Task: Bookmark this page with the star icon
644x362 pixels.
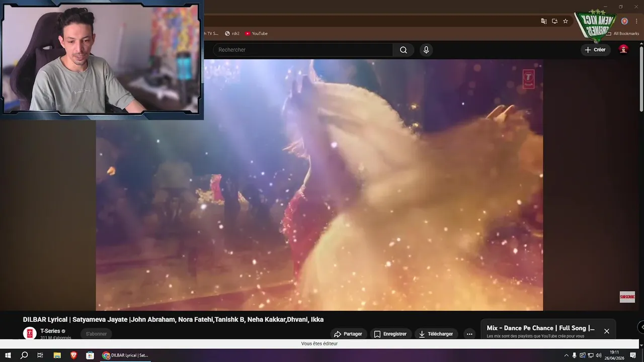Action: (x=566, y=21)
